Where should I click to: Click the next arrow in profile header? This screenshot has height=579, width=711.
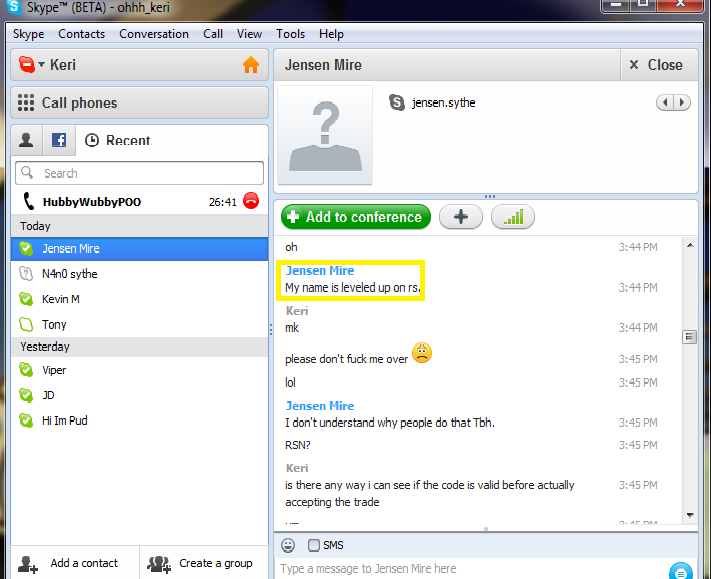point(682,102)
